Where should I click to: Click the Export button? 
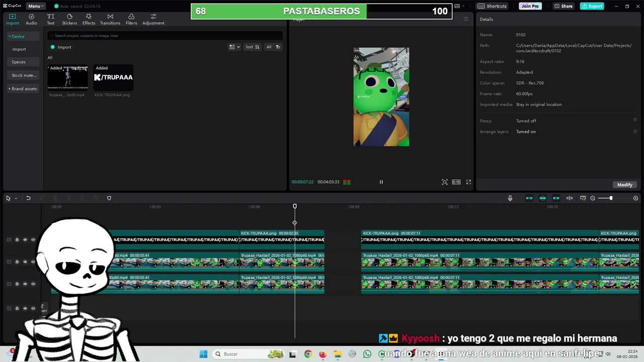pyautogui.click(x=592, y=6)
